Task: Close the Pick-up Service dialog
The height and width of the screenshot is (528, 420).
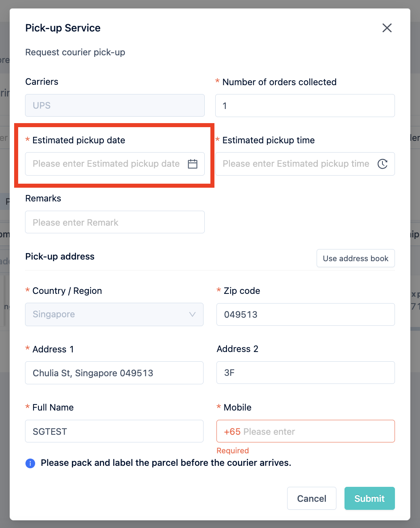Action: [x=387, y=28]
